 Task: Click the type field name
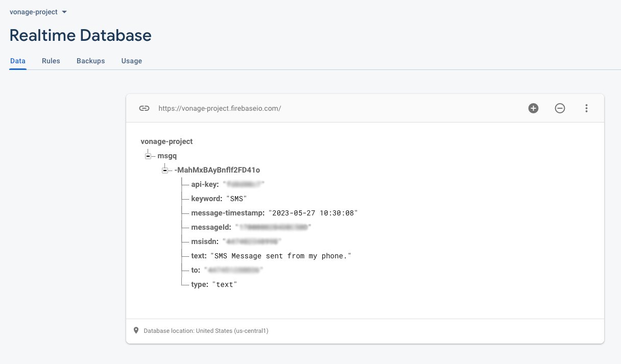tap(200, 284)
